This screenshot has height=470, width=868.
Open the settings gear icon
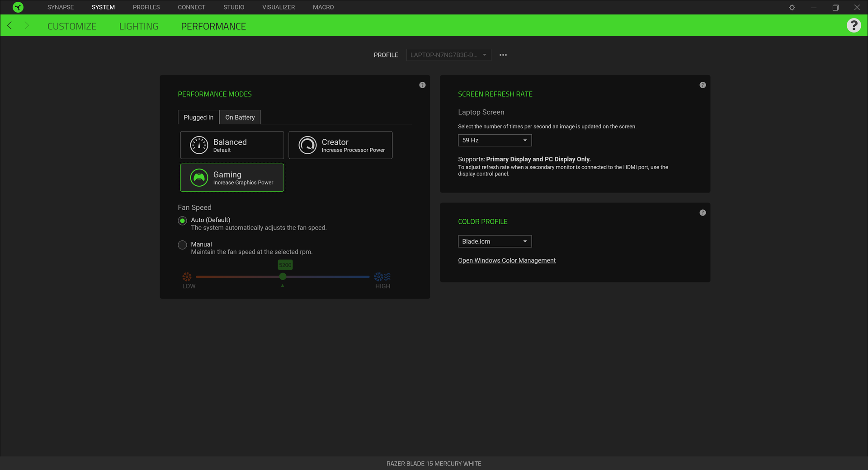[792, 7]
